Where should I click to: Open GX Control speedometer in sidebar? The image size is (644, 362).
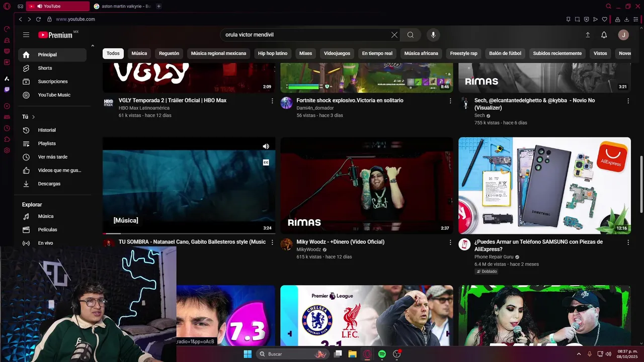[x=7, y=29]
